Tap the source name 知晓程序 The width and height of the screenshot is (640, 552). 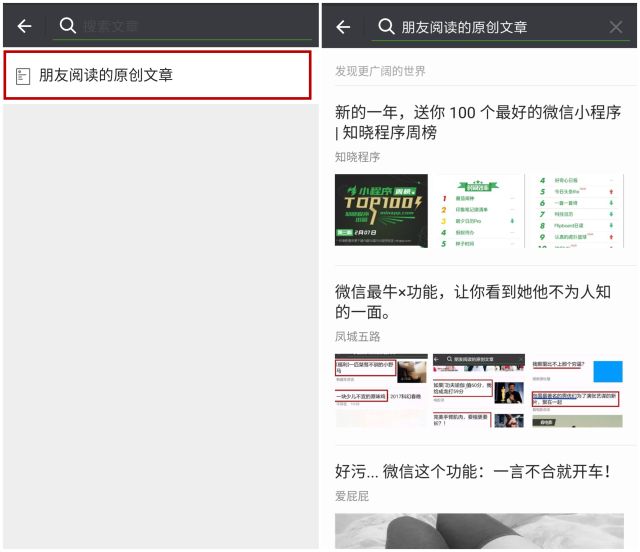coord(357,157)
